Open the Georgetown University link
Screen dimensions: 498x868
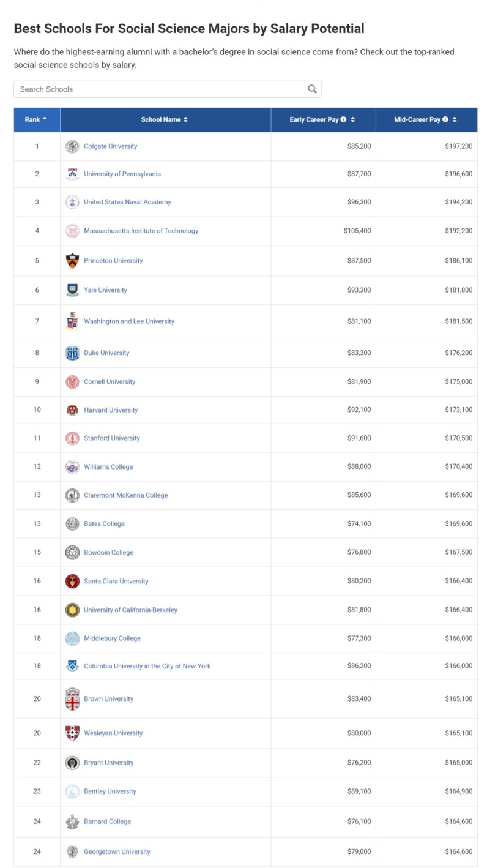(x=117, y=852)
